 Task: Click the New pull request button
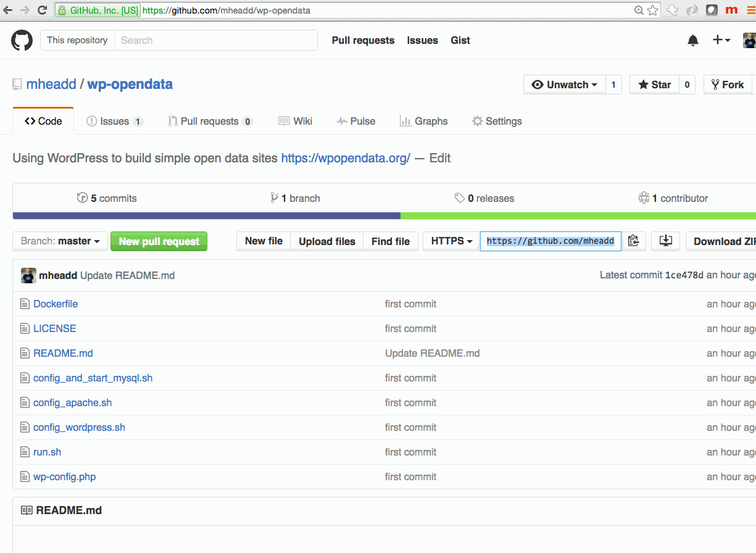159,241
